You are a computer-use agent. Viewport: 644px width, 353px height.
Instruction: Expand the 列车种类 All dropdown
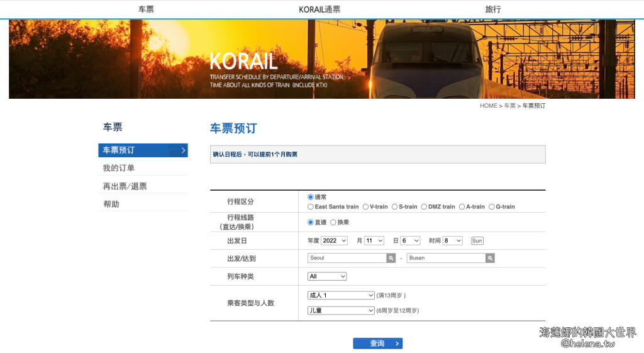tap(327, 276)
